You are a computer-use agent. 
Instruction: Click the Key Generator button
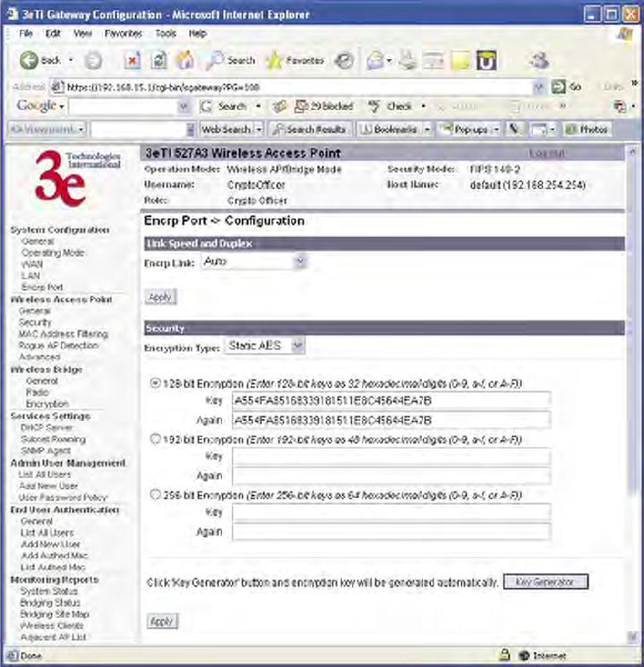pos(545,581)
